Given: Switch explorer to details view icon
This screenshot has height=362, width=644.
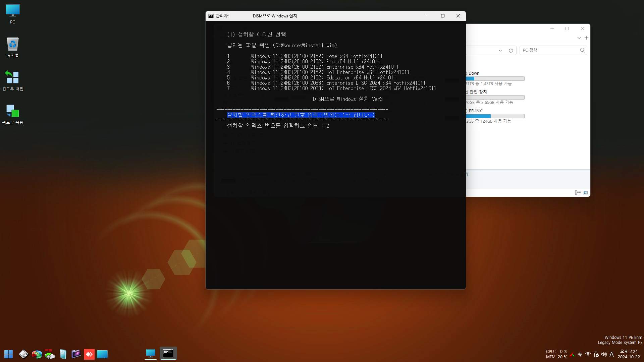Looking at the screenshot, I should (578, 193).
